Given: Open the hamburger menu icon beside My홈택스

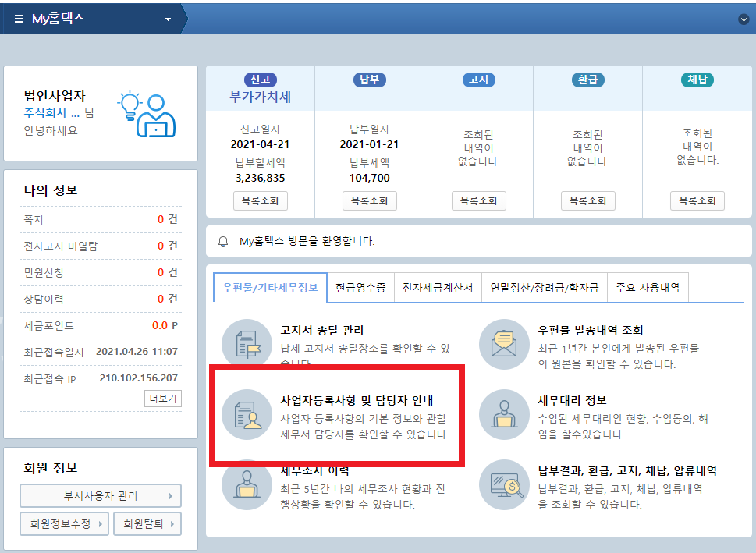Looking at the screenshot, I should 18,19.
